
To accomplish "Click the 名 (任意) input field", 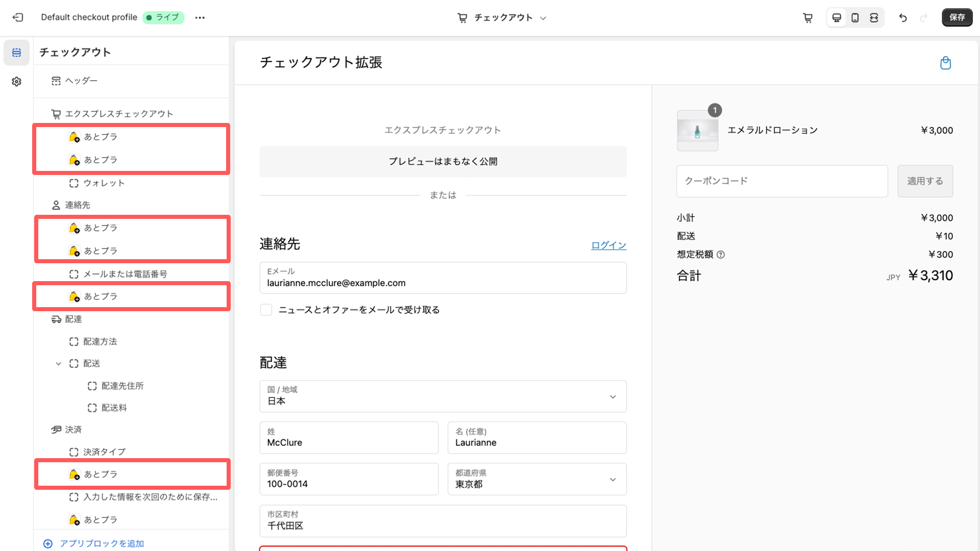I will pos(537,438).
